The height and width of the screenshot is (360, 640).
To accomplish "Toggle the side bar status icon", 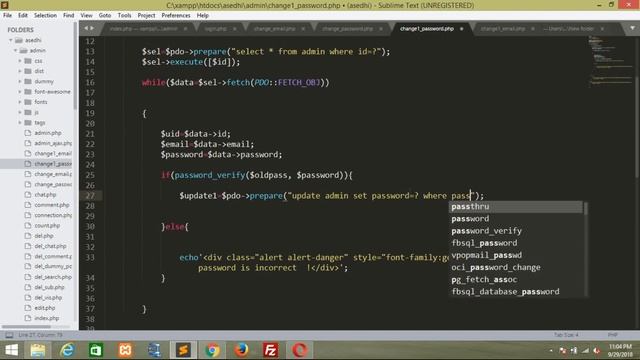I will click(9, 335).
